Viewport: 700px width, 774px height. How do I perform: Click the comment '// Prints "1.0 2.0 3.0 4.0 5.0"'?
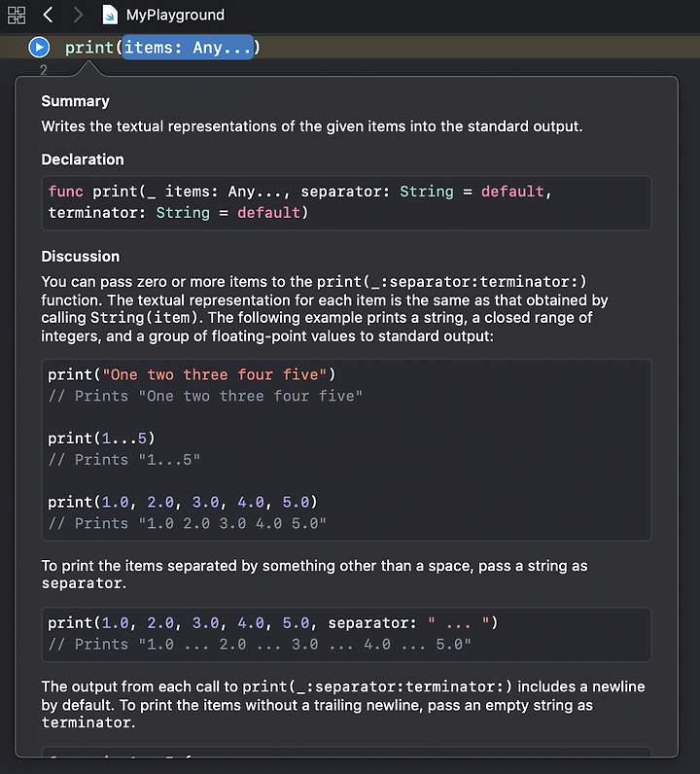click(x=187, y=523)
